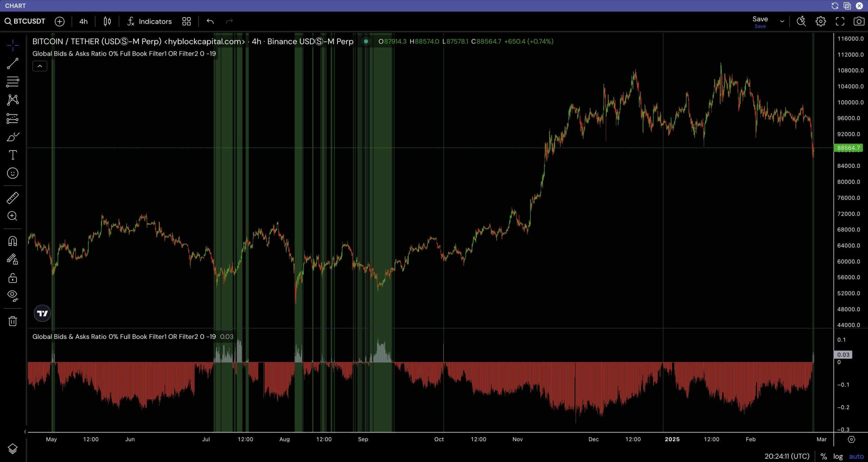This screenshot has width=868, height=462.
Task: Open the Emoji sticker tool
Action: 13,173
